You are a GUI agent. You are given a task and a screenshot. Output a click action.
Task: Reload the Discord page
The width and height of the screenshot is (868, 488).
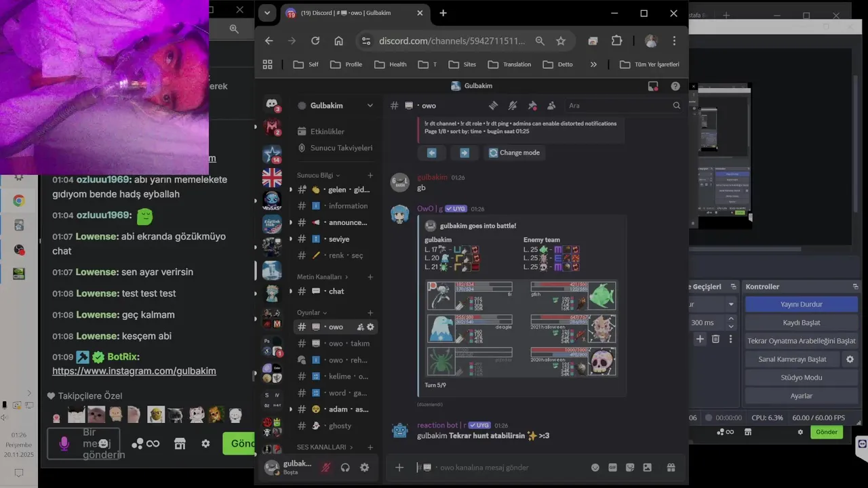pos(315,41)
